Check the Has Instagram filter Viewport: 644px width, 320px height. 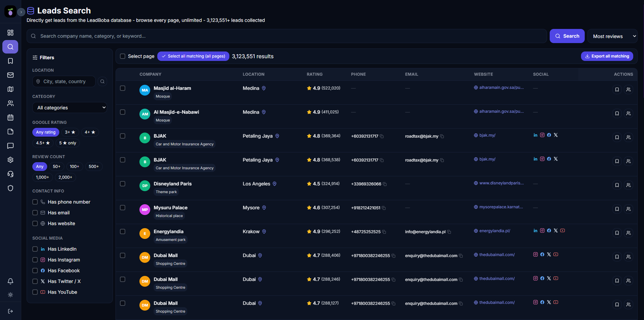pyautogui.click(x=35, y=260)
